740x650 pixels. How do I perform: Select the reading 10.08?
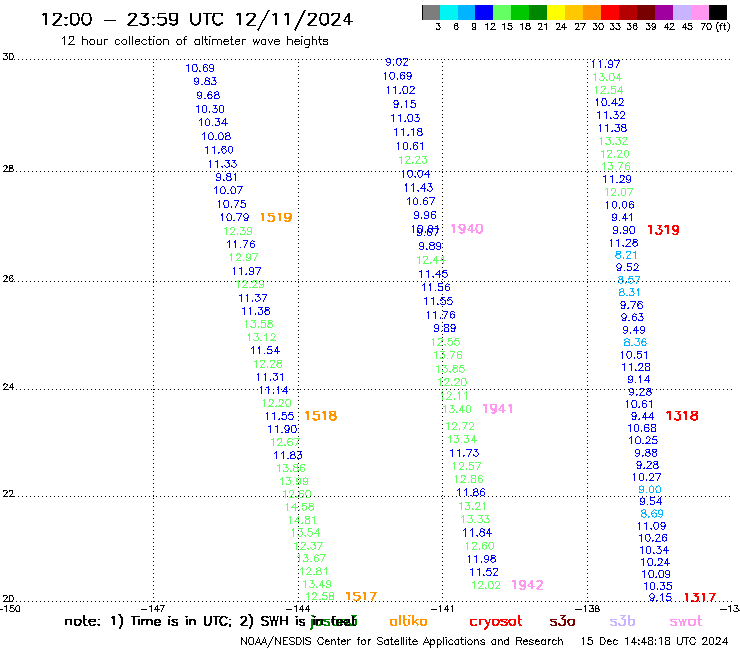tap(216, 136)
